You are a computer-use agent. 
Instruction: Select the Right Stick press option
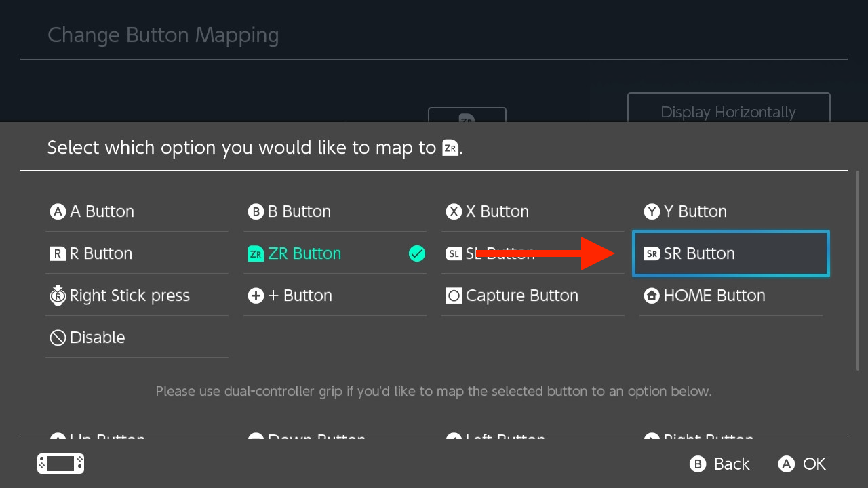[x=136, y=296]
